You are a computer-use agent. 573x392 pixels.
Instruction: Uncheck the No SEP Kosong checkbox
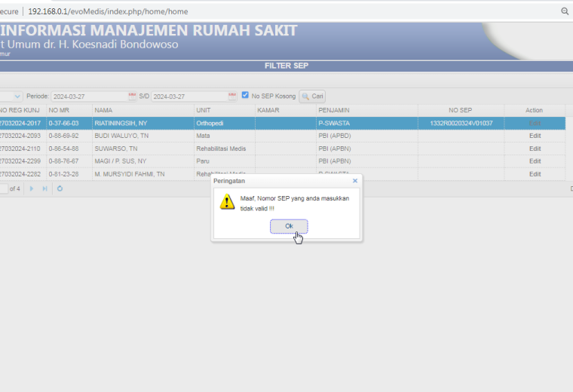point(245,95)
